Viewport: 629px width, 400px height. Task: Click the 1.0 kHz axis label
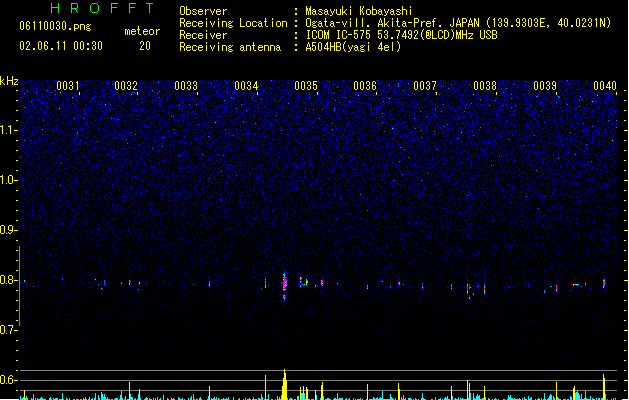coord(8,180)
